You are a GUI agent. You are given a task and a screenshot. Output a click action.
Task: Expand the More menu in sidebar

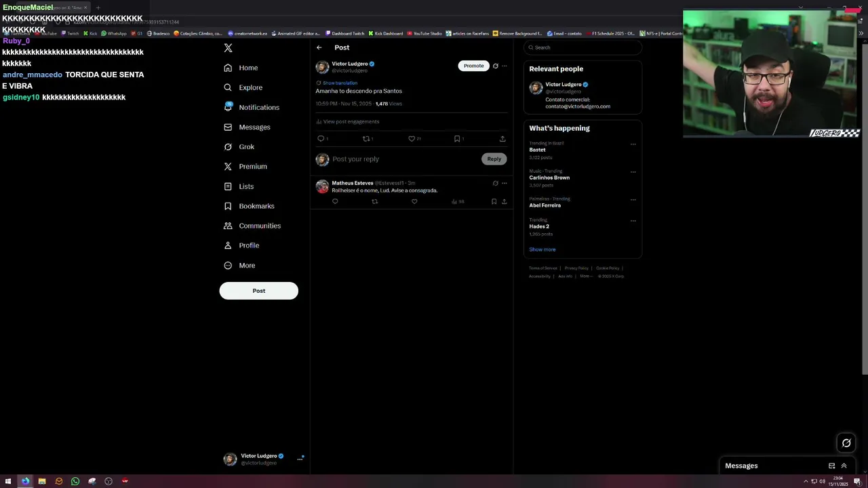click(239, 265)
